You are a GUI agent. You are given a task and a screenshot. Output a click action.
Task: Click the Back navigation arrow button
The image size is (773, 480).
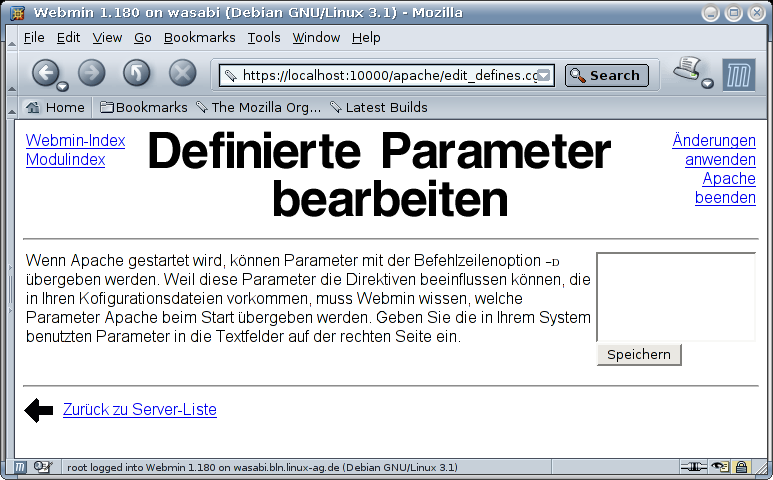pos(45,73)
